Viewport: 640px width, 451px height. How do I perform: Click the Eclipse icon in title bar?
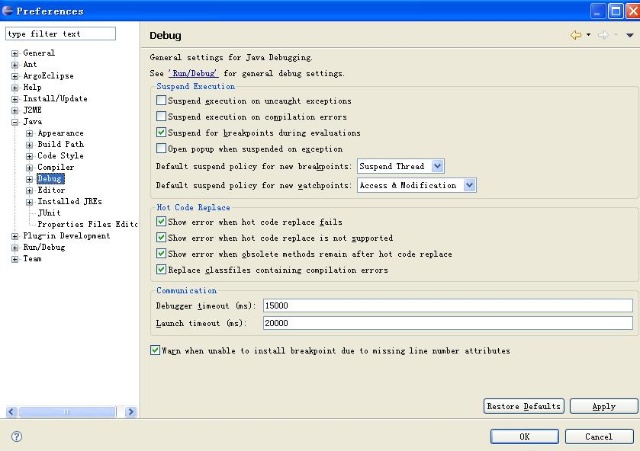7,11
